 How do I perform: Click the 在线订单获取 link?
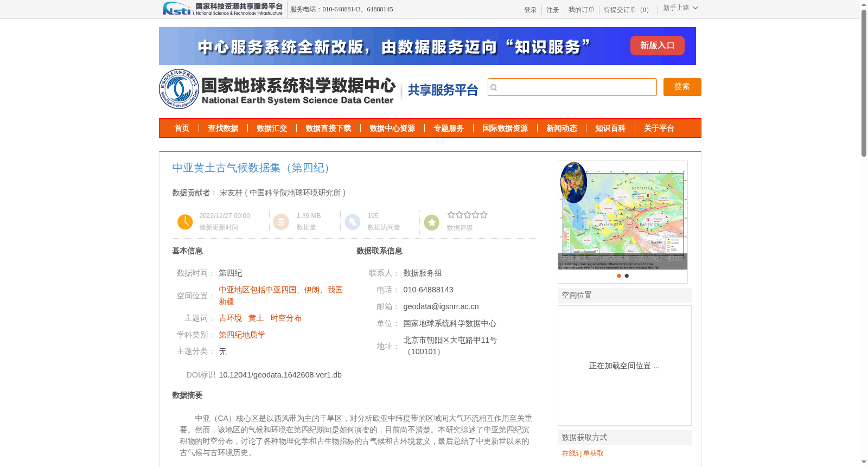(x=583, y=453)
